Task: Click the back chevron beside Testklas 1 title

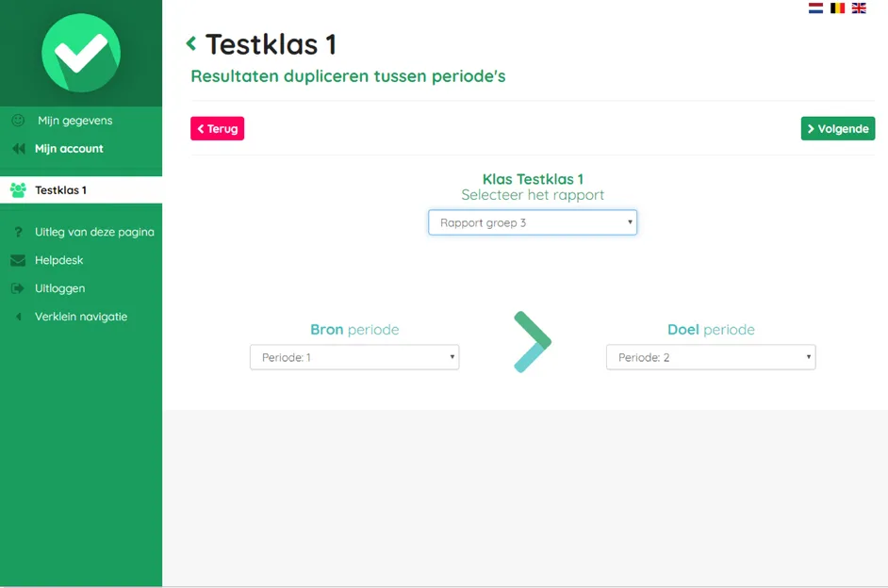Action: (x=191, y=43)
